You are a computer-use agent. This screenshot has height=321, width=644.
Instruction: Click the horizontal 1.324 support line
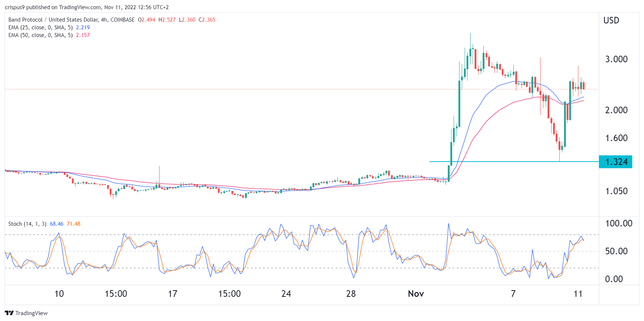(x=514, y=162)
